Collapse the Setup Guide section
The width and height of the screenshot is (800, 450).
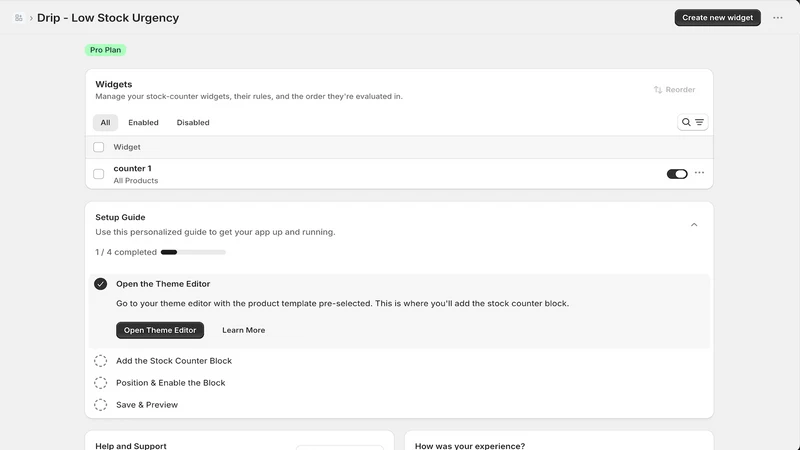click(694, 224)
